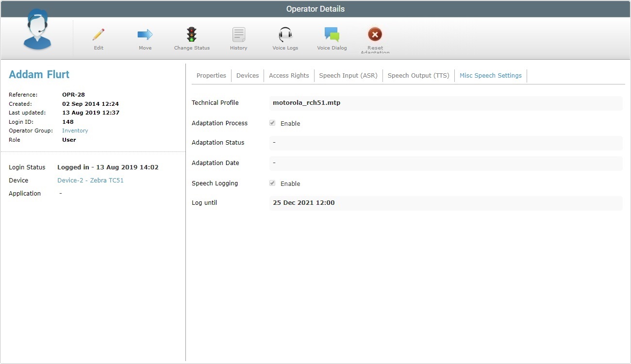
Task: Switch to the Access Rights tab
Action: pyautogui.click(x=289, y=75)
